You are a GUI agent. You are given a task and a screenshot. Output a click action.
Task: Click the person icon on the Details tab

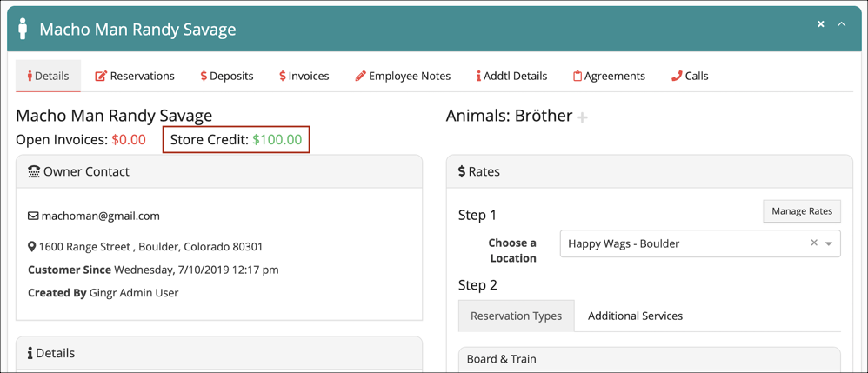tap(30, 76)
